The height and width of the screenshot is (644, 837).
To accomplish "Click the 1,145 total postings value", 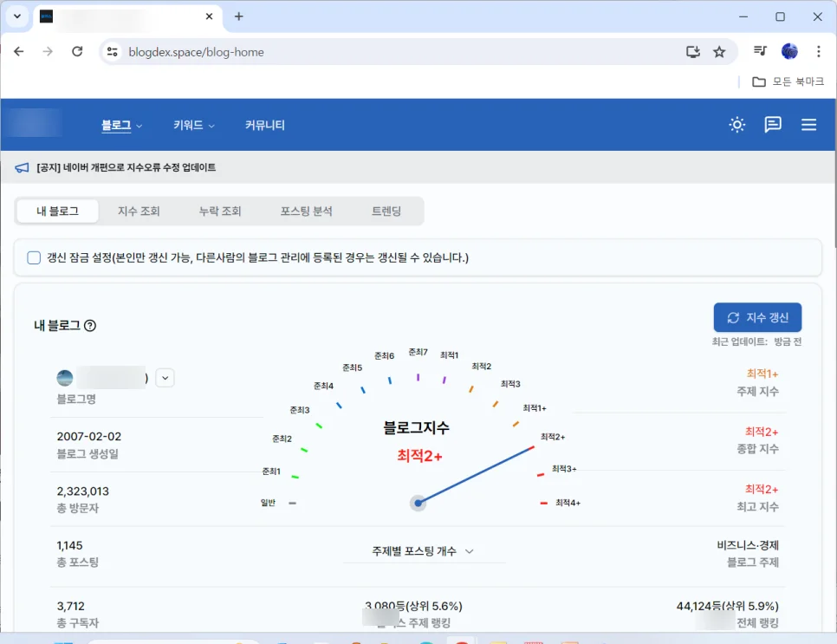I will (70, 546).
